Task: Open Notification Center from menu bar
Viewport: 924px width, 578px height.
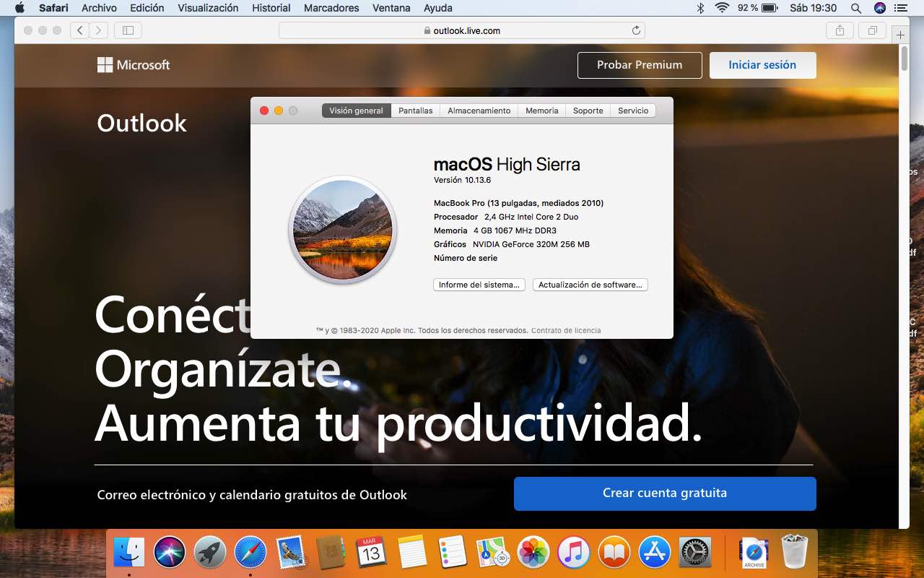Action: click(x=899, y=8)
